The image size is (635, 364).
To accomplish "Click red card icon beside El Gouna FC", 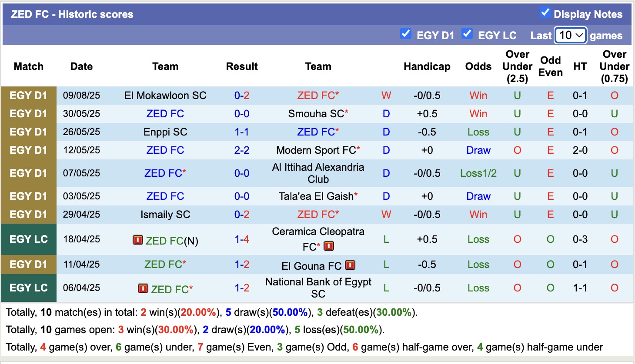I will (350, 265).
